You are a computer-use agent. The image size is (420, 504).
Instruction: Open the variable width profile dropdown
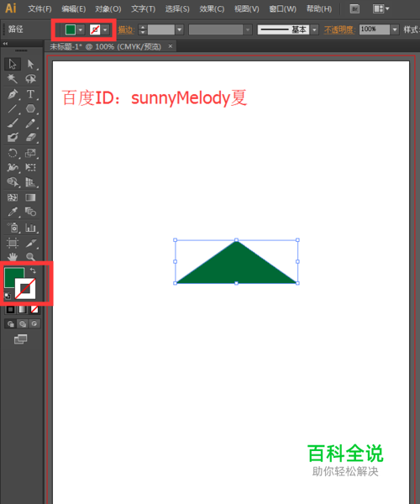click(248, 30)
